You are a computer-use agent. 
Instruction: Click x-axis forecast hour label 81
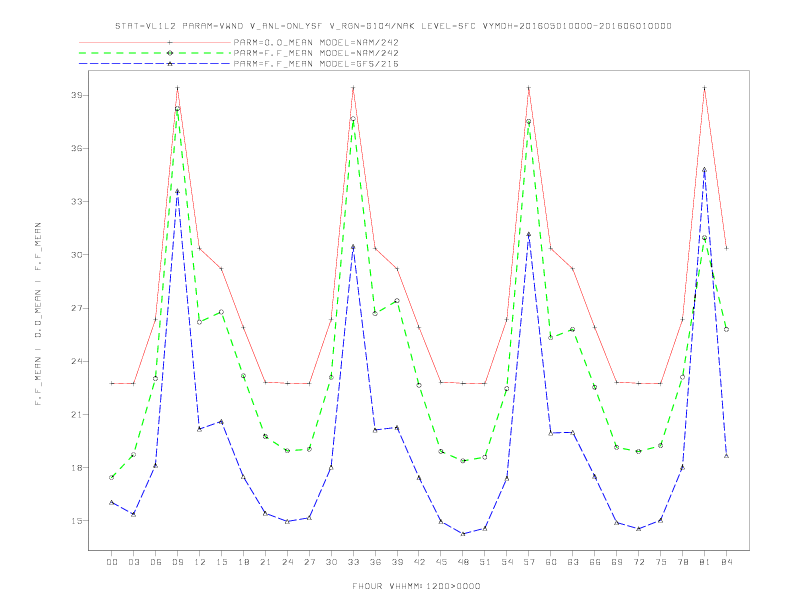(704, 562)
